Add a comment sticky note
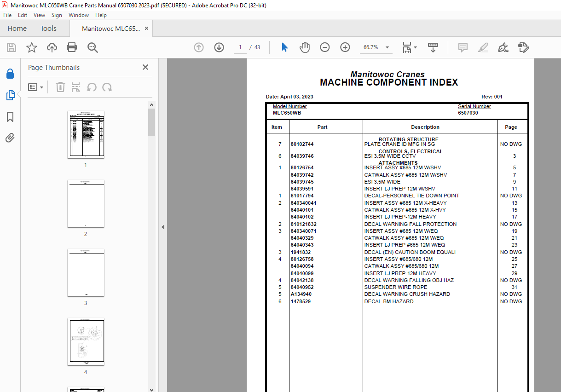This screenshot has height=392, width=561. [x=463, y=47]
